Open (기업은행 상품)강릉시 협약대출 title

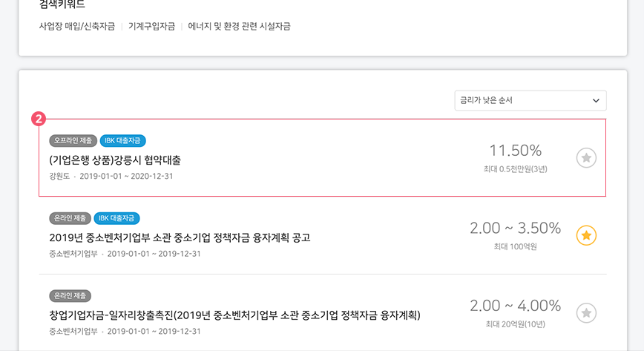(115, 160)
